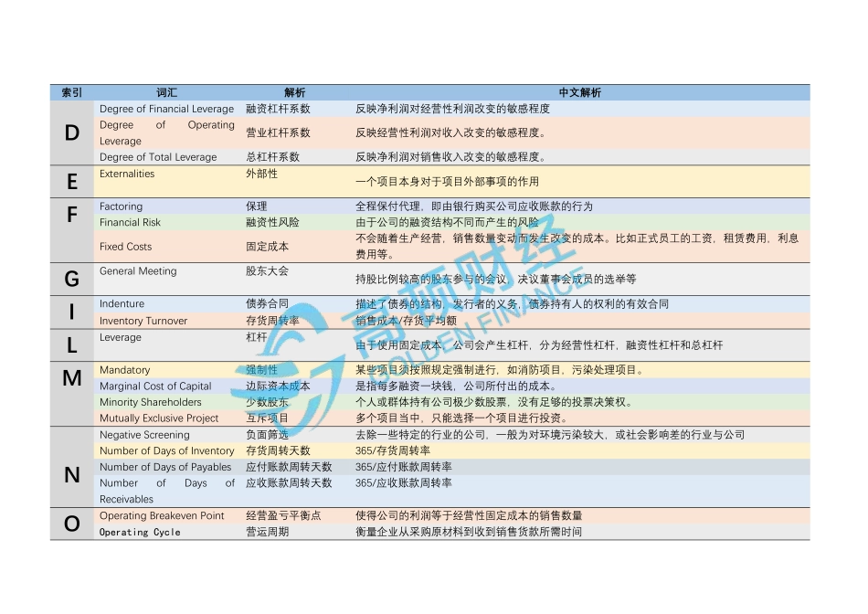
Task: Click the 应收账款周转天数 cell
Action: pos(289,483)
